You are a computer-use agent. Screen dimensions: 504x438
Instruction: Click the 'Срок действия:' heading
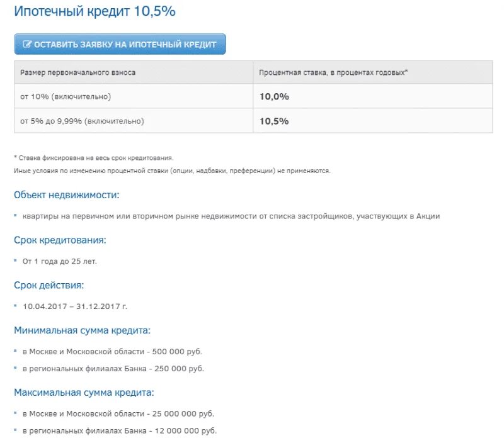coord(49,285)
